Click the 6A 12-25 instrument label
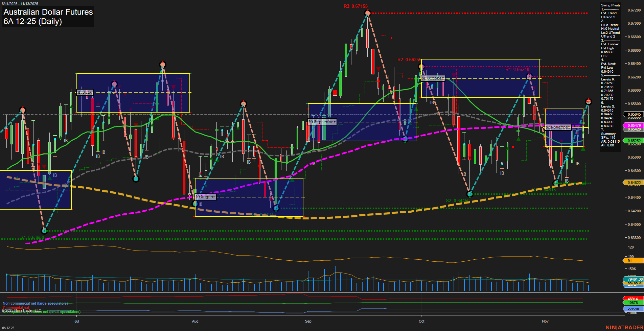This screenshot has width=644, height=331. [x=8, y=327]
